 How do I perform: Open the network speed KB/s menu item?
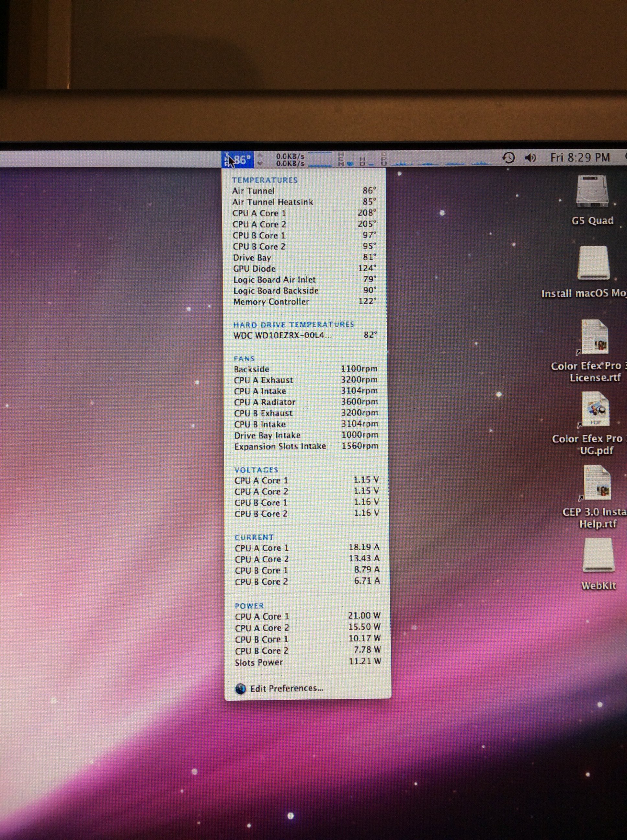291,160
